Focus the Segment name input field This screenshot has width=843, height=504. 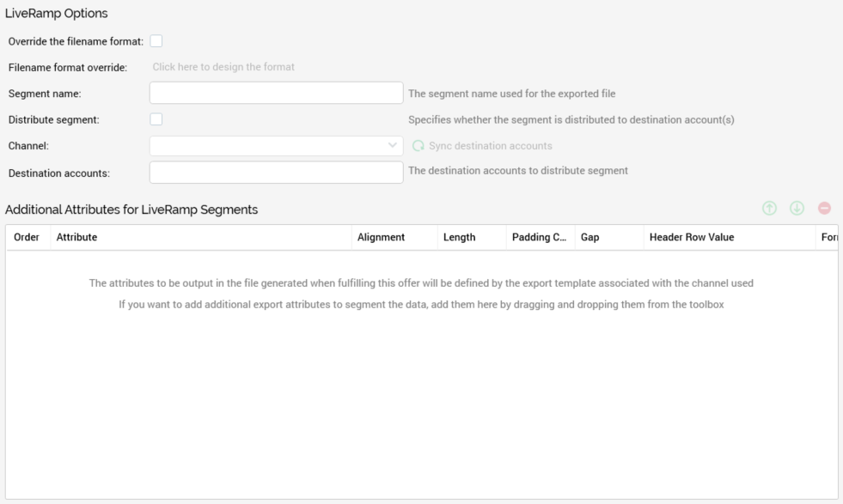(x=276, y=93)
